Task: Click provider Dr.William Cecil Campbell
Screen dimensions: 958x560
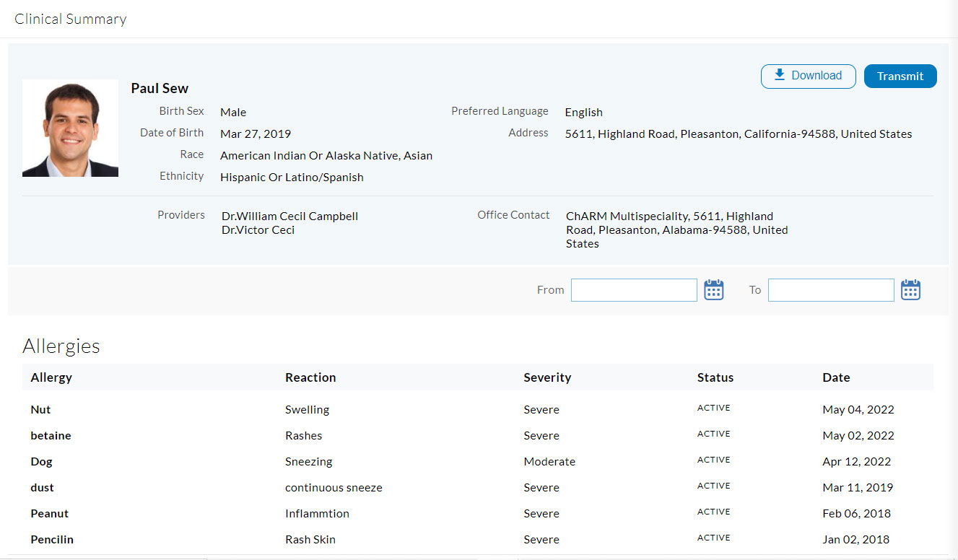Action: pyautogui.click(x=289, y=216)
